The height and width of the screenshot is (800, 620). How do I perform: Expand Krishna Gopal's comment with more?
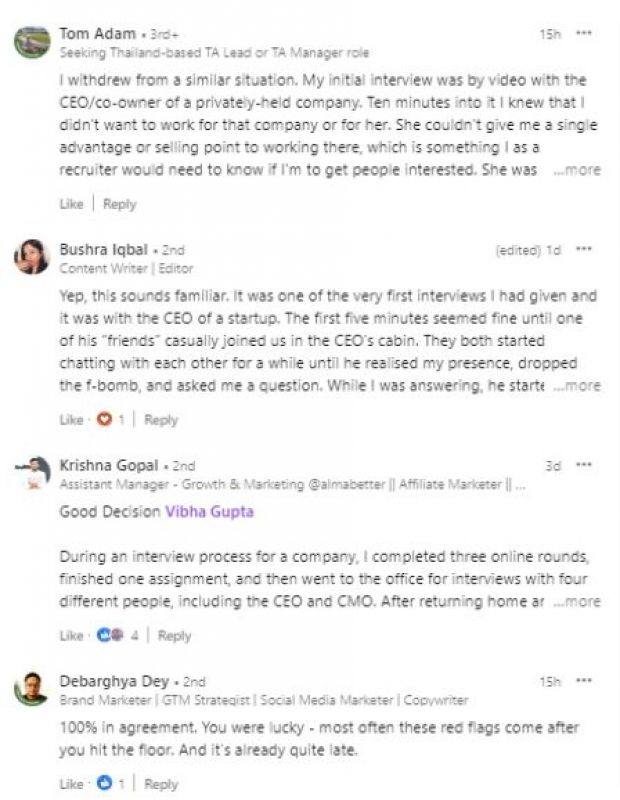(577, 601)
